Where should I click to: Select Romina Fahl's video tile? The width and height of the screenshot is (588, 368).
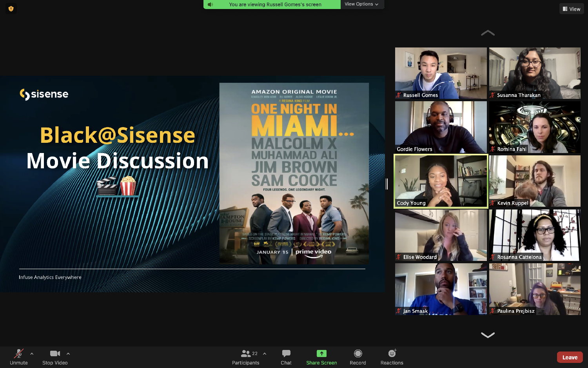click(x=535, y=127)
